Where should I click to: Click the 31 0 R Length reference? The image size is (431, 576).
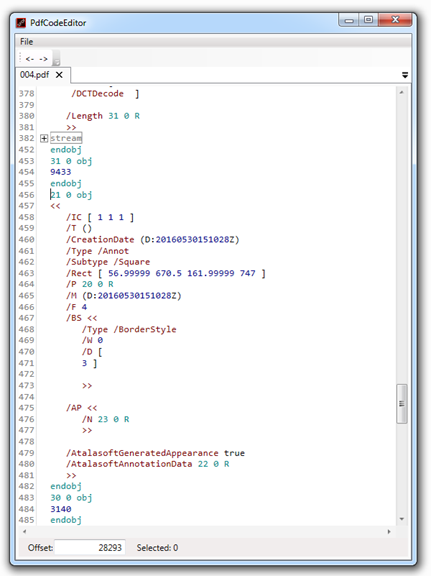124,116
